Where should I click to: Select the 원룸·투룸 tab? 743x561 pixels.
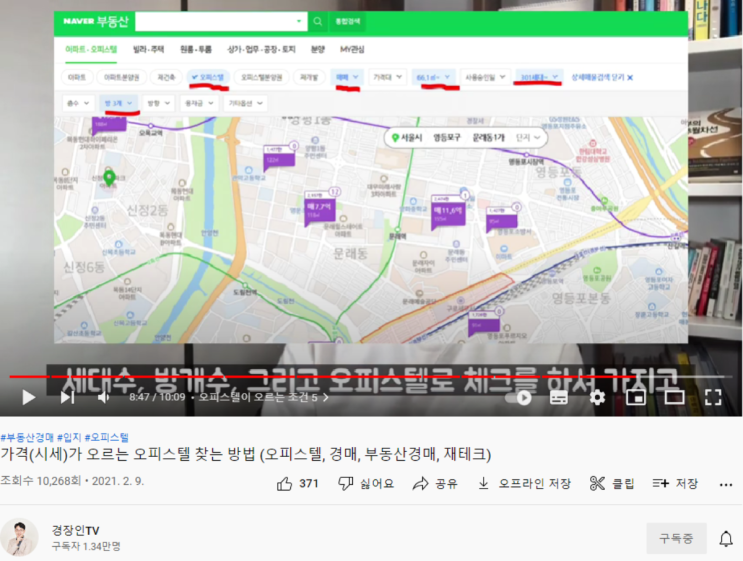tap(196, 49)
